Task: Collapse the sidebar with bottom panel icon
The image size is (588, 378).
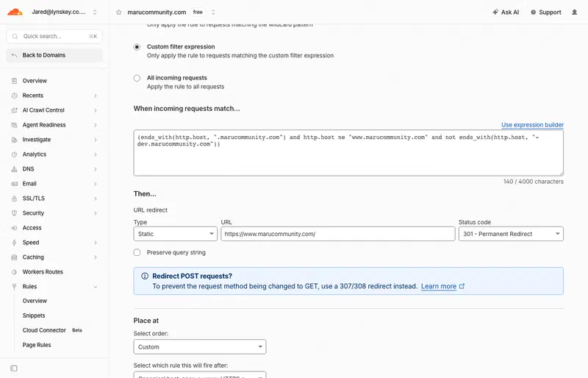Action: tap(14, 368)
